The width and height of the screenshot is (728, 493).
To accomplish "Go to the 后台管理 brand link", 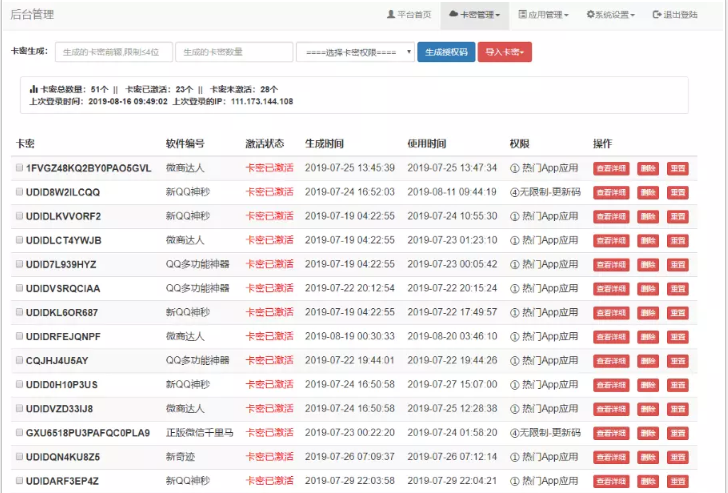I will point(32,15).
